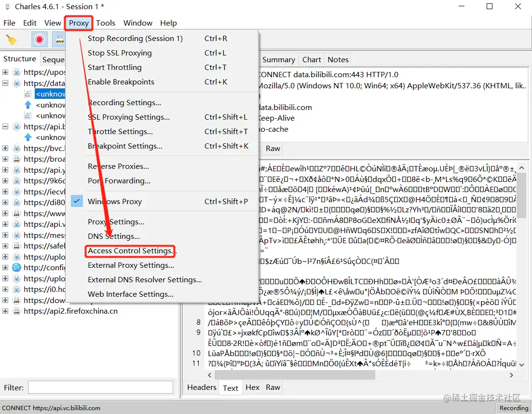Open the Help menu
Image resolution: width=532 pixels, height=414 pixels.
168,23
